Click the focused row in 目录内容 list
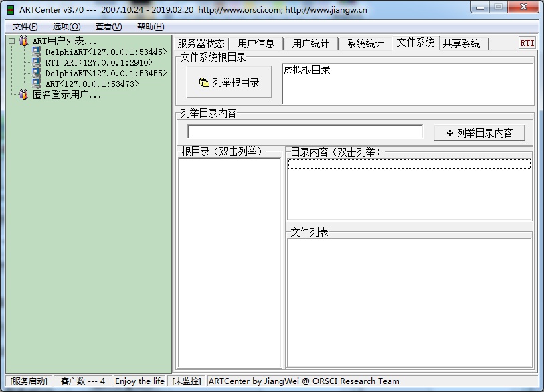The height and width of the screenshot is (392, 544). [409, 164]
